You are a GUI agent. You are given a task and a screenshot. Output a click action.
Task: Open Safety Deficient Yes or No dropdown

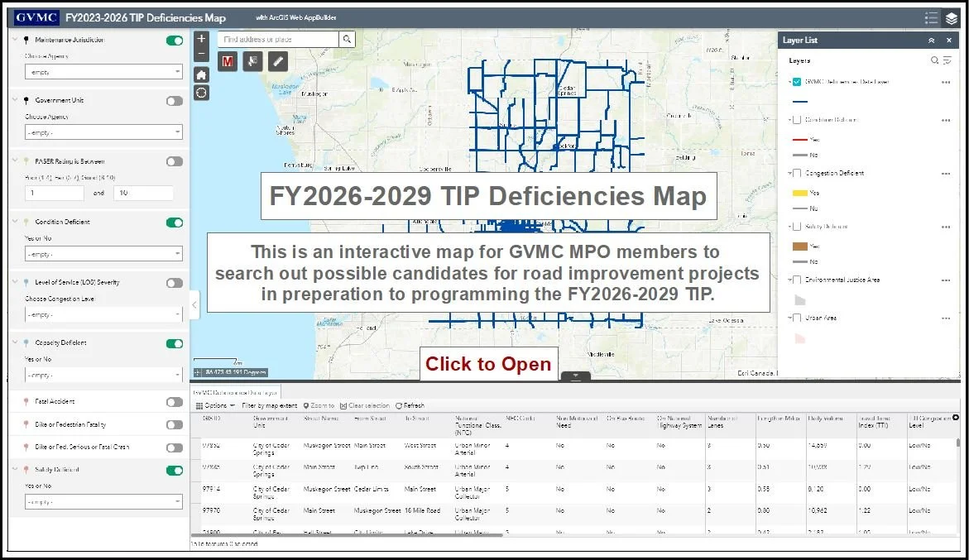pyautogui.click(x=103, y=501)
